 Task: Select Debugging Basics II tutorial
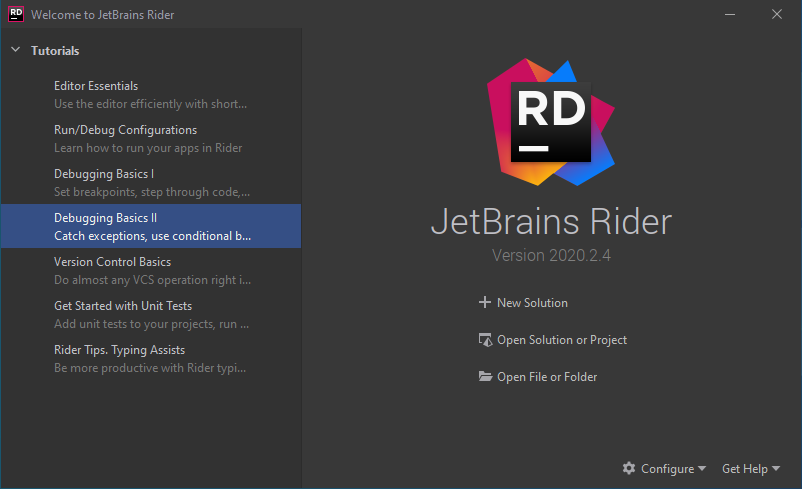click(x=151, y=226)
